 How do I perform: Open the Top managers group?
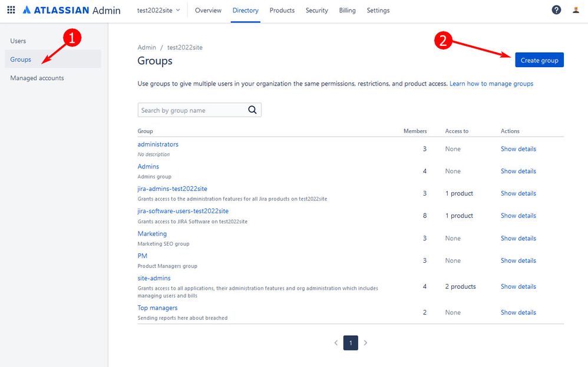(x=157, y=308)
